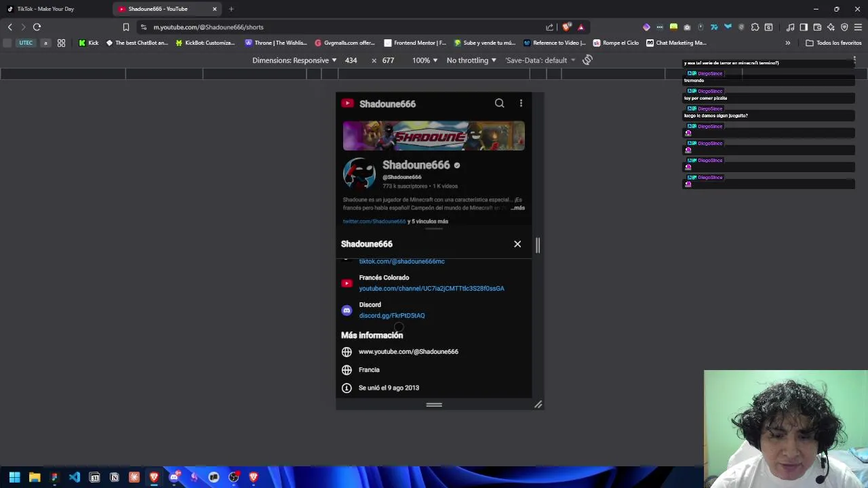Open Brave Rewards triangle icon
This screenshot has width=868, height=488.
[580, 27]
